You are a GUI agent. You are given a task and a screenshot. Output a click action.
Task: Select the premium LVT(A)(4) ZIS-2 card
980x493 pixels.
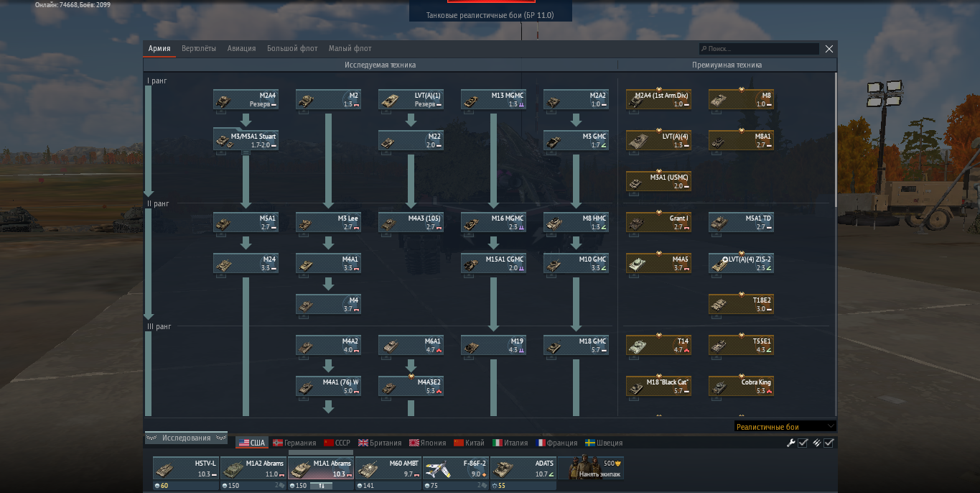pos(741,263)
